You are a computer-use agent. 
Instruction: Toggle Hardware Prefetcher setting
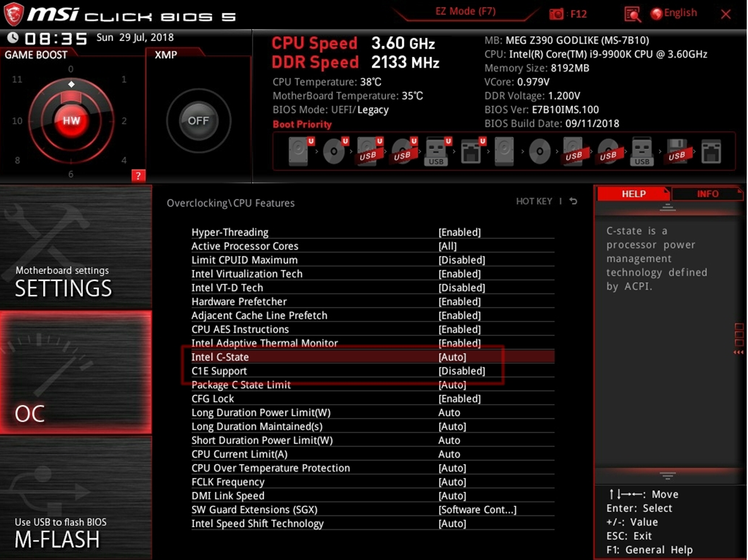(x=373, y=301)
